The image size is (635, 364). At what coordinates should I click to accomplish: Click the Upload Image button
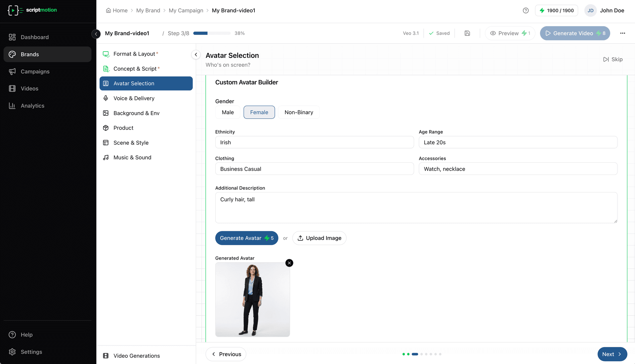pos(319,238)
